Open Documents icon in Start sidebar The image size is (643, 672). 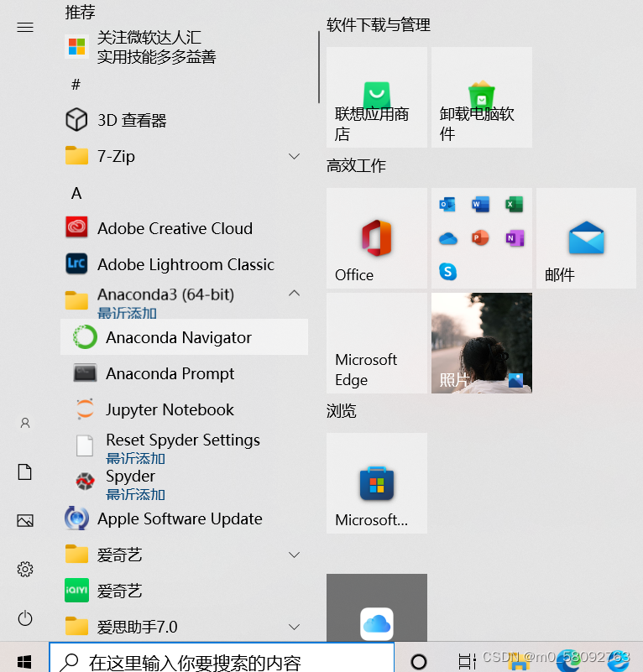click(25, 471)
